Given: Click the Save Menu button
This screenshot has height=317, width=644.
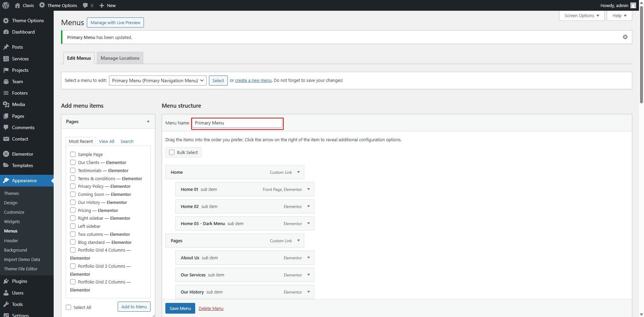Looking at the screenshot, I should 180,308.
